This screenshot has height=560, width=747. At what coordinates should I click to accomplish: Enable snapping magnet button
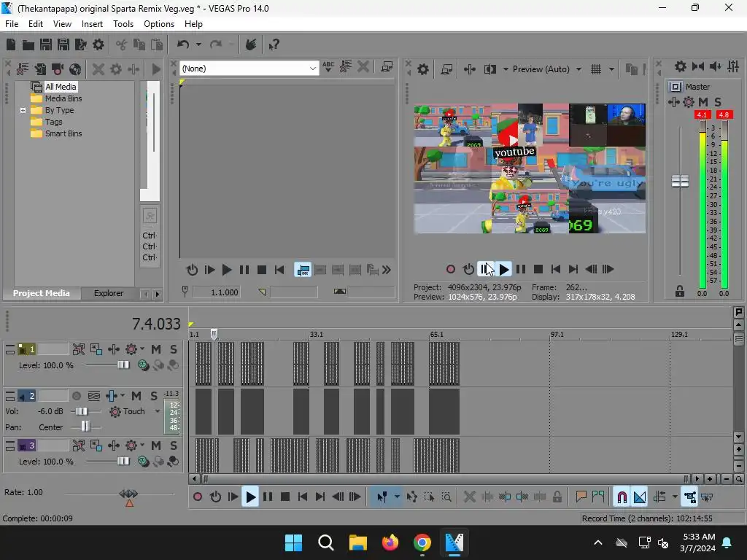pyautogui.click(x=622, y=497)
